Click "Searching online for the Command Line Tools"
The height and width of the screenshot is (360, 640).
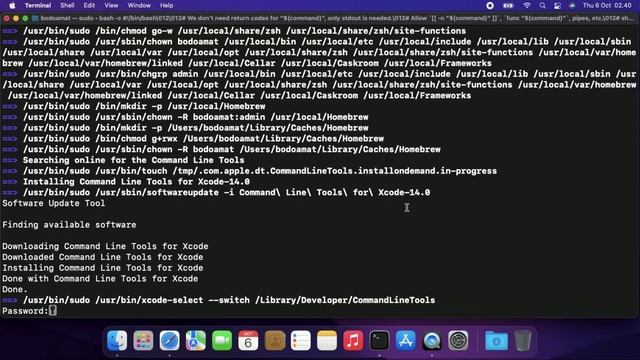(x=133, y=160)
